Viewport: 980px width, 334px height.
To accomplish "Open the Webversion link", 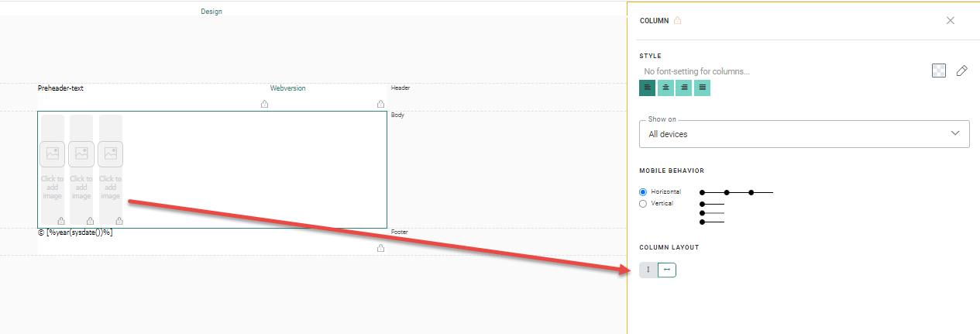I will coord(287,88).
